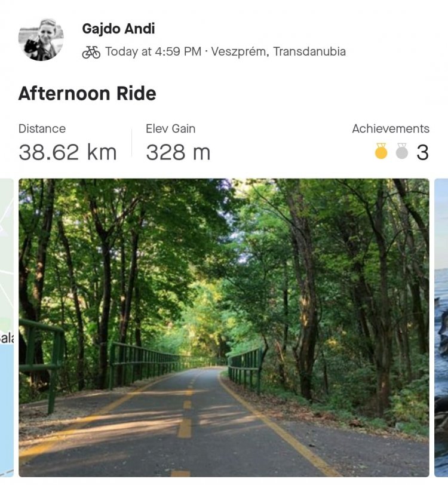Open the Gajdo Andi name link

(118, 29)
